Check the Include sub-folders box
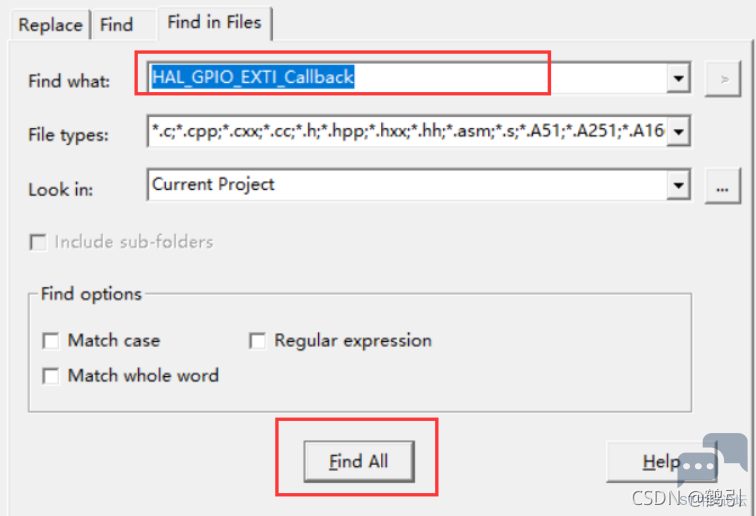The width and height of the screenshot is (756, 516). pyautogui.click(x=38, y=242)
